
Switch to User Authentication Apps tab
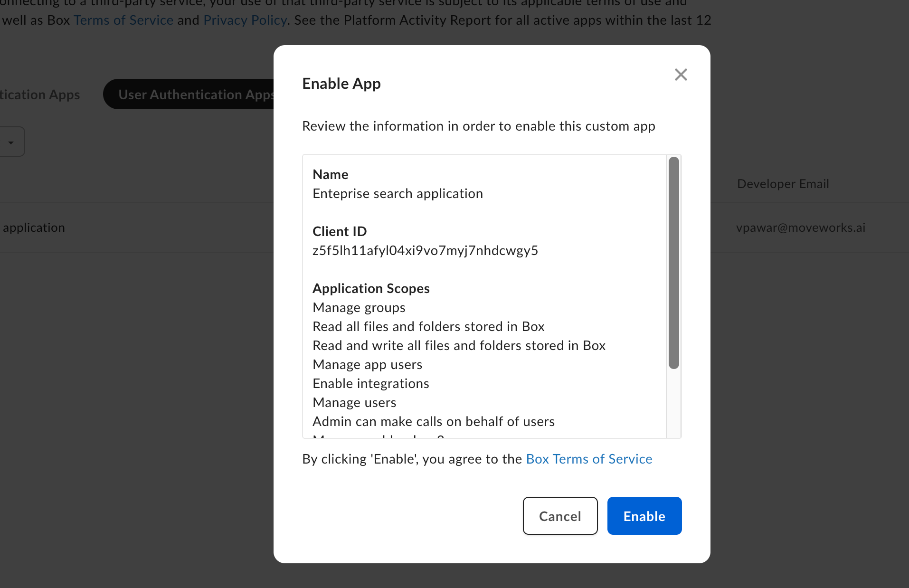[x=189, y=94]
